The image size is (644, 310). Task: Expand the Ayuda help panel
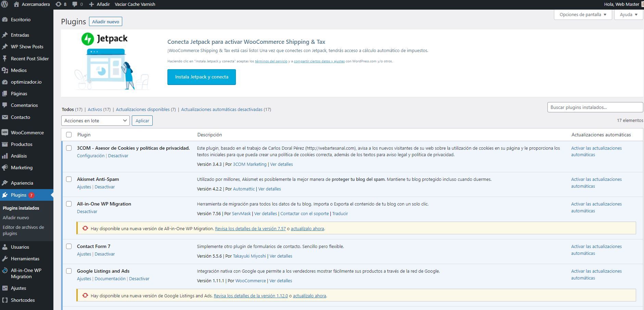coord(629,14)
